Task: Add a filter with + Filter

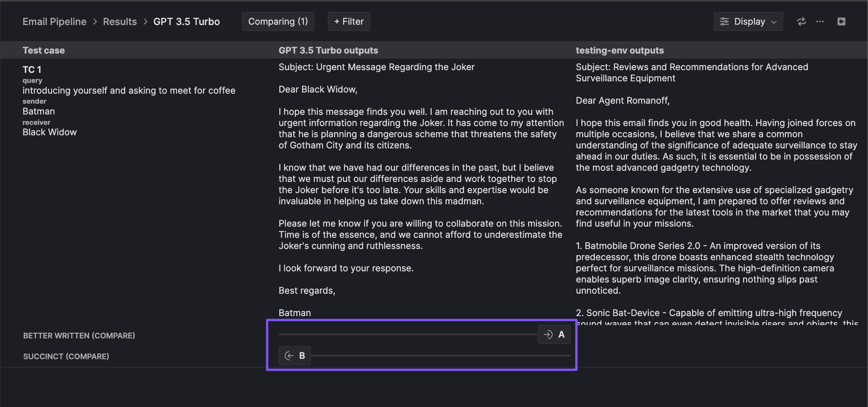Action: pos(349,22)
